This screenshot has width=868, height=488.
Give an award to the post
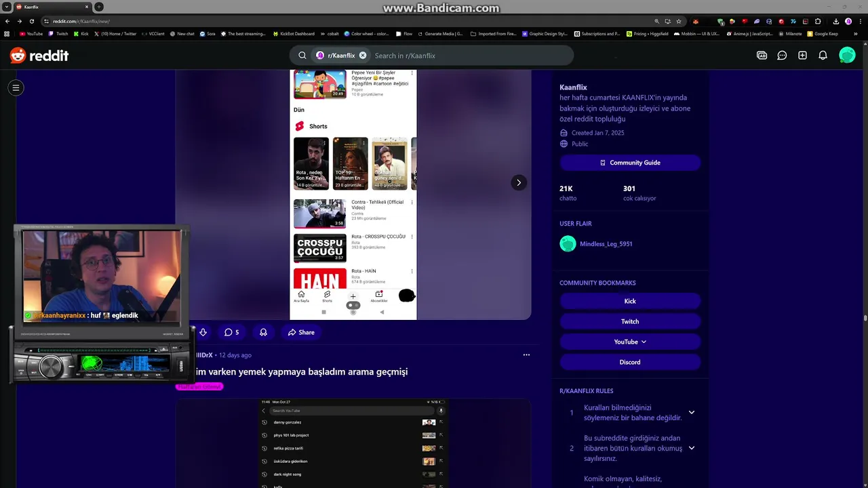point(263,332)
